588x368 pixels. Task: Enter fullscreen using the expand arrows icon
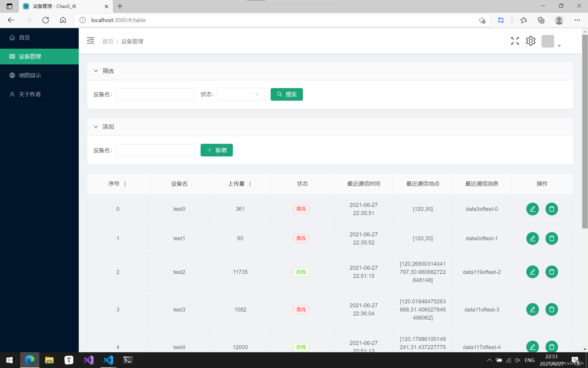pyautogui.click(x=515, y=41)
